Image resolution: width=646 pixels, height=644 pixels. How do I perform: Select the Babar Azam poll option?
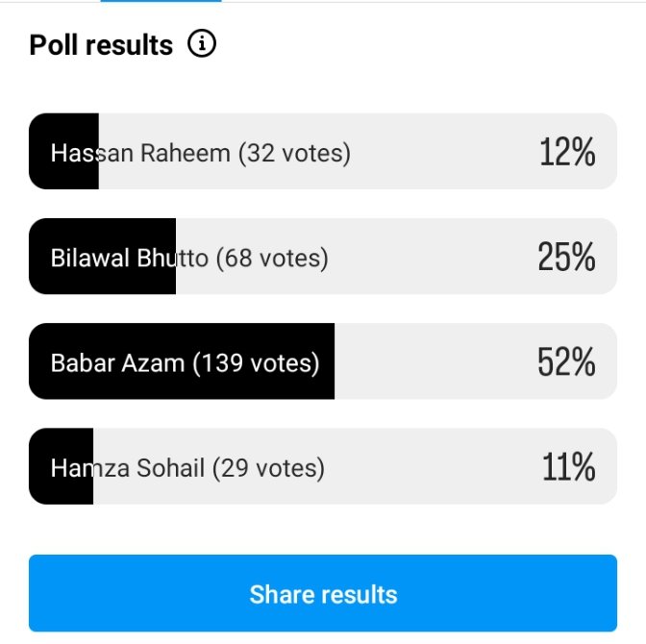click(322, 362)
